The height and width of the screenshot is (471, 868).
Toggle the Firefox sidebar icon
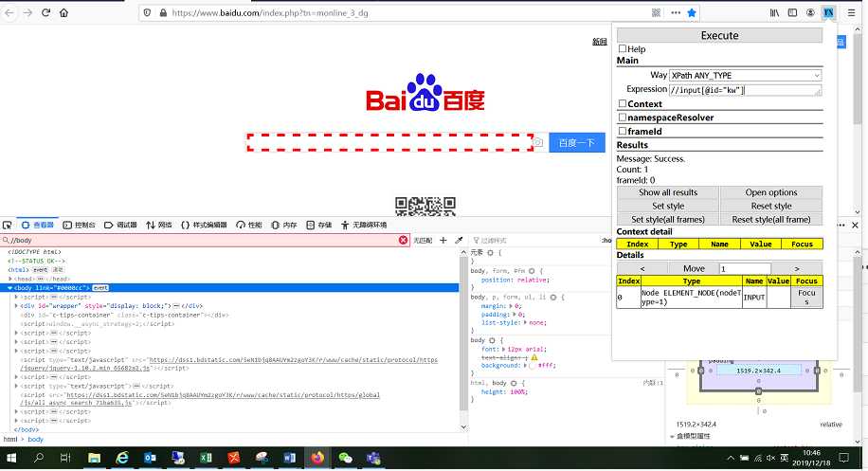pos(793,12)
